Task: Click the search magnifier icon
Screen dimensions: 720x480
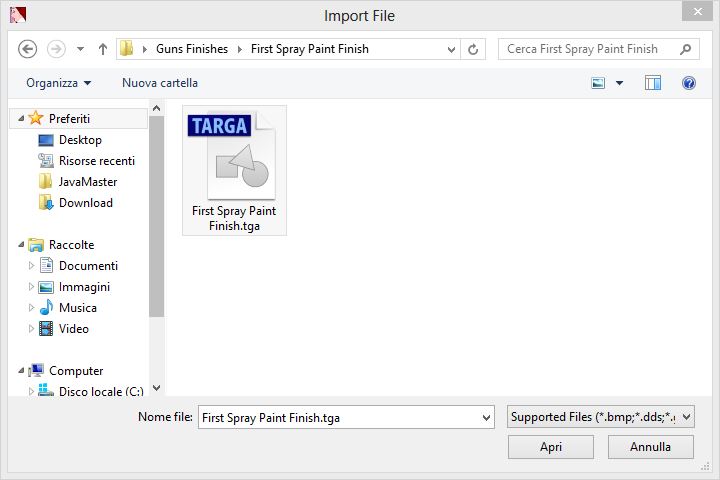Action: (686, 49)
